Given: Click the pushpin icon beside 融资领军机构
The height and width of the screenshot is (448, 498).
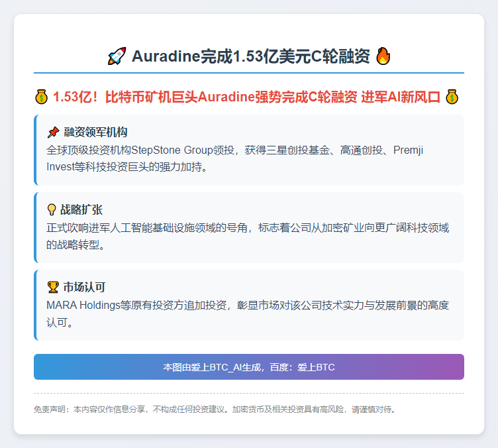Looking at the screenshot, I should click(53, 132).
